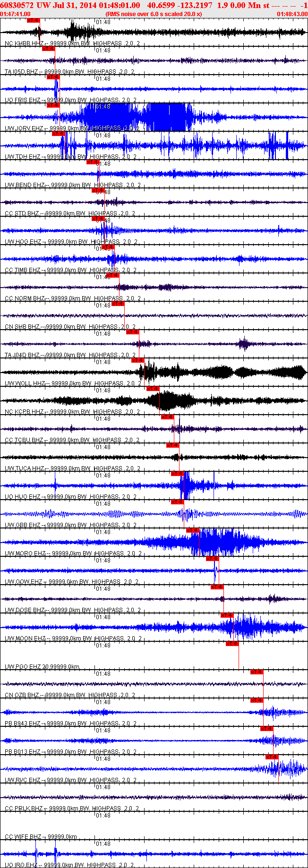
Task: Click the pick flag on UW BEND trace
Action: [x=93, y=162]
